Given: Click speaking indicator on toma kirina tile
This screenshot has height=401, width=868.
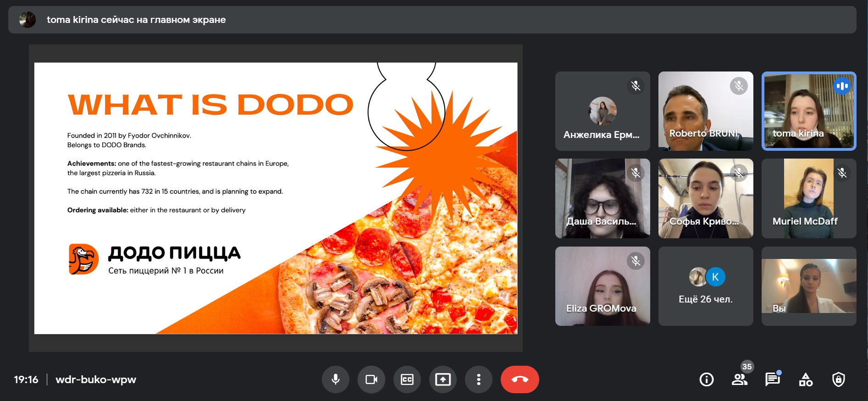Looking at the screenshot, I should pyautogui.click(x=842, y=86).
